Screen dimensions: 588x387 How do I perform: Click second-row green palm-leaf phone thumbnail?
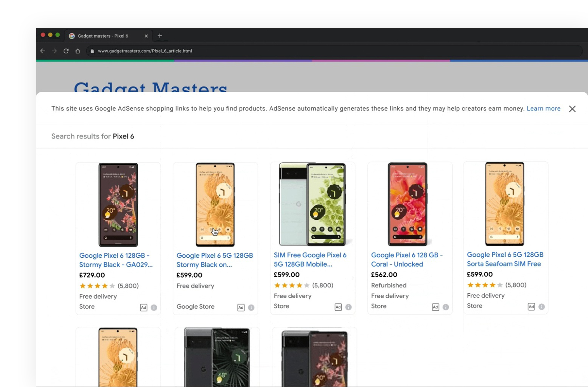coord(217,357)
